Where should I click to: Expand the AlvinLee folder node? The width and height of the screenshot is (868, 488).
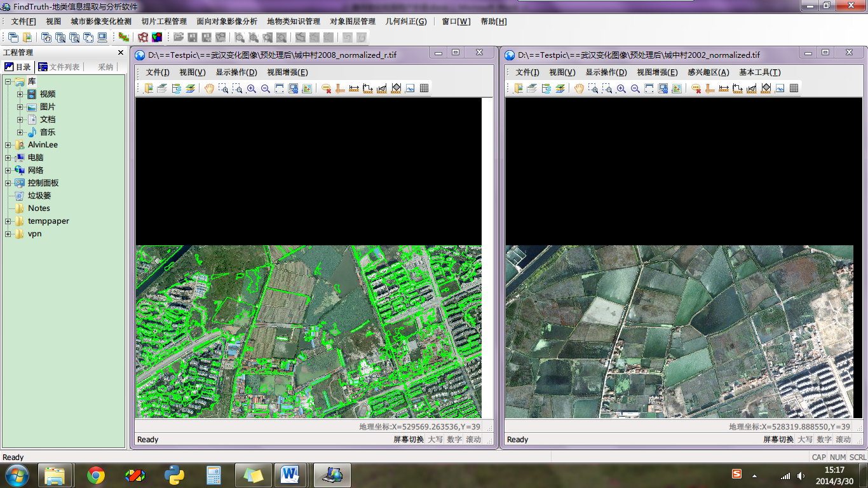8,145
